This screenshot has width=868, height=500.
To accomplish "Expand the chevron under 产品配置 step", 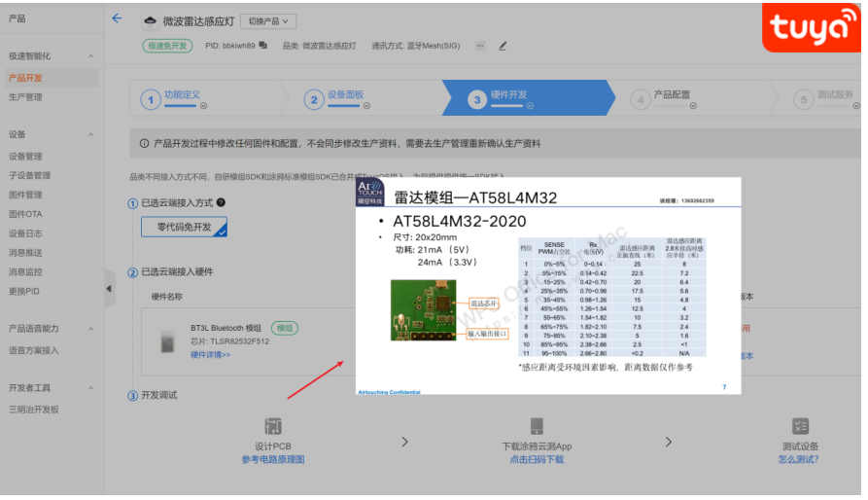I will click(x=693, y=106).
